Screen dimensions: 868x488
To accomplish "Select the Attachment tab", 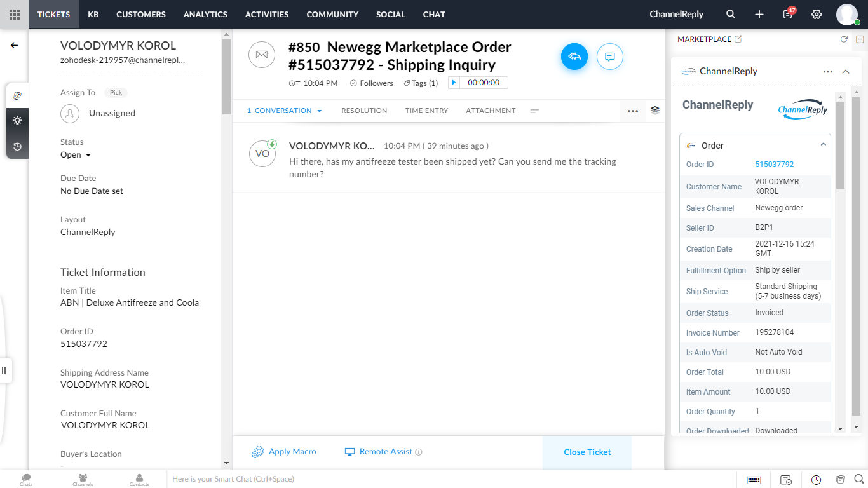I will click(491, 111).
